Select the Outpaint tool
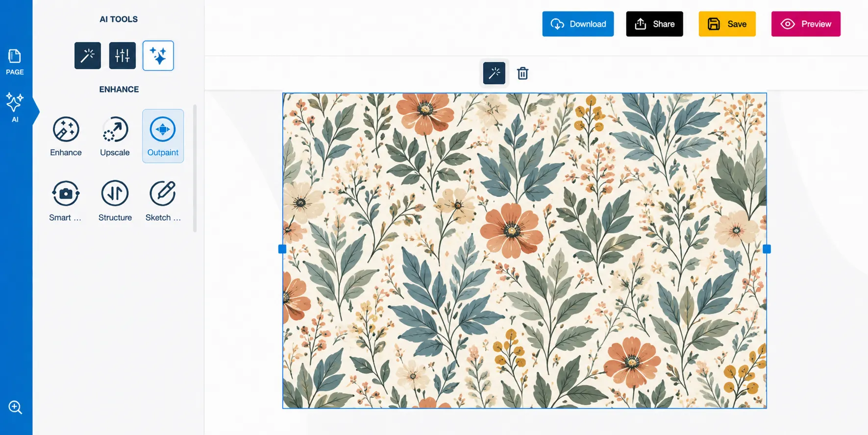The width and height of the screenshot is (868, 435). [163, 136]
